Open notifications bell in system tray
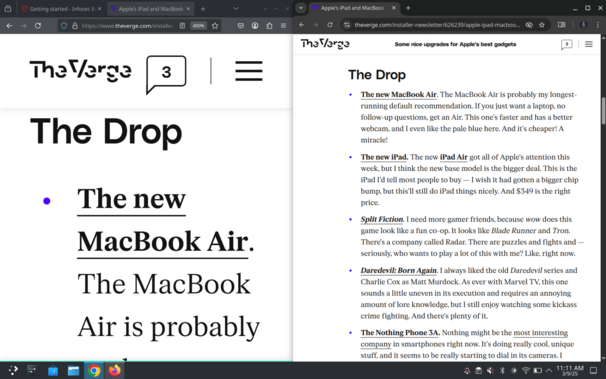This screenshot has height=379, width=606. [467, 371]
